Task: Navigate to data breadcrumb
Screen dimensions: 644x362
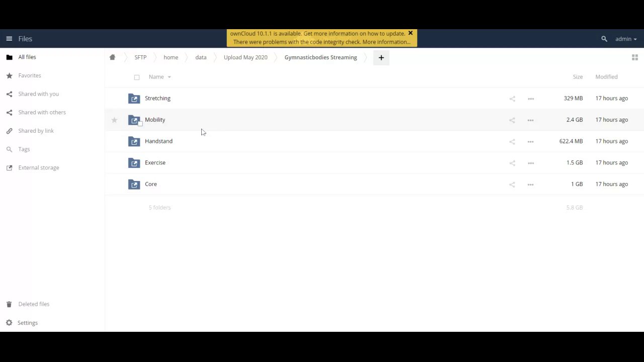Action: [201, 57]
